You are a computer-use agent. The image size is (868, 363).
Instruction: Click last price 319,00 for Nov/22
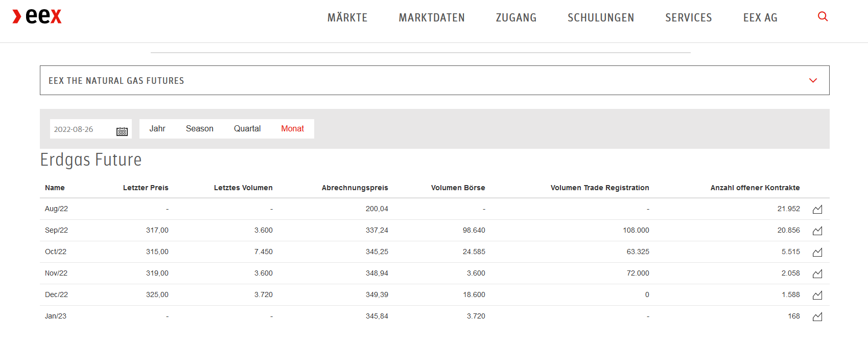(157, 273)
